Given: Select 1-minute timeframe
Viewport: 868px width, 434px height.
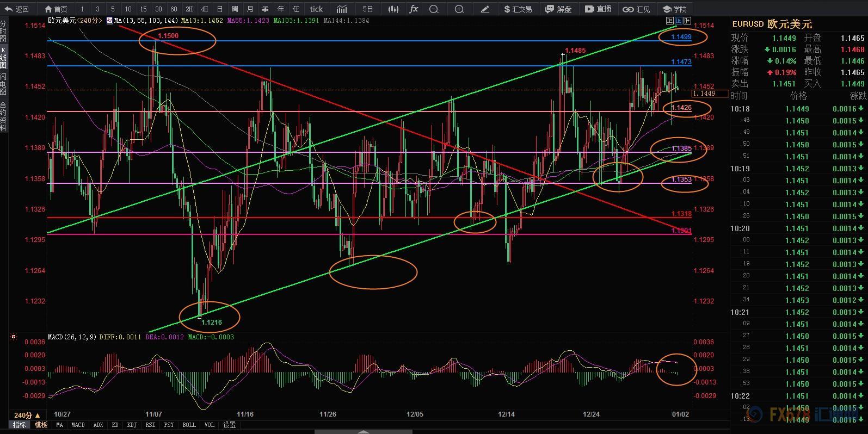Looking at the screenshot, I should [x=82, y=9].
